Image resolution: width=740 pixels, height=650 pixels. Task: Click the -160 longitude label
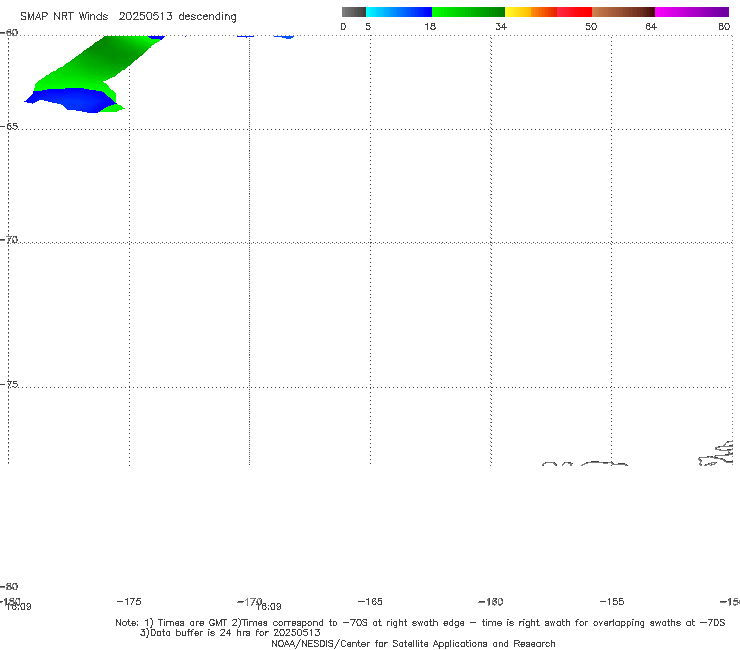[x=491, y=601]
